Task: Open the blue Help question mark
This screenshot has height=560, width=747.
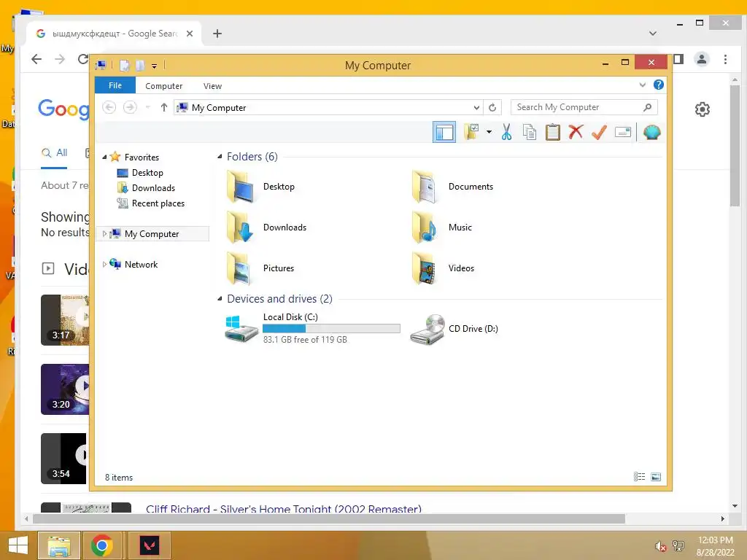Action: click(x=659, y=85)
